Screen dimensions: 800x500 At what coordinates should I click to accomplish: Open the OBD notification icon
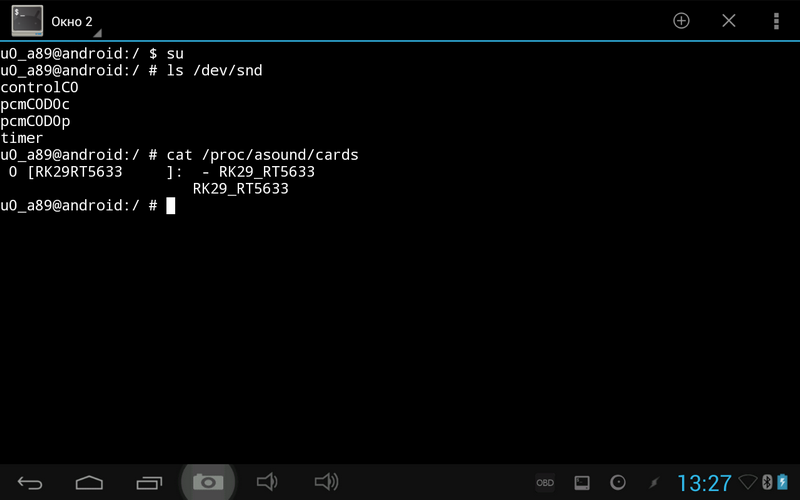(x=545, y=483)
